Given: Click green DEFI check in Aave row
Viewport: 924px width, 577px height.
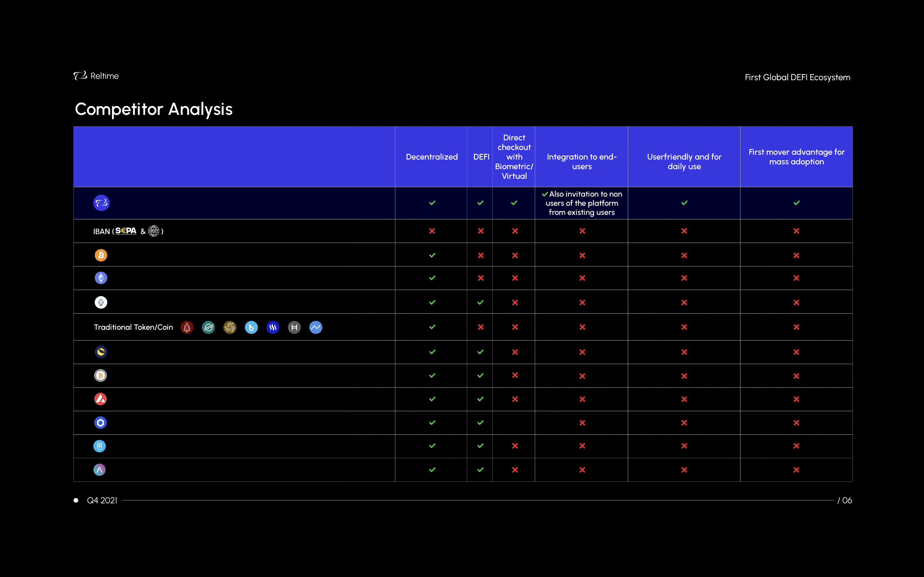Looking at the screenshot, I should point(480,470).
